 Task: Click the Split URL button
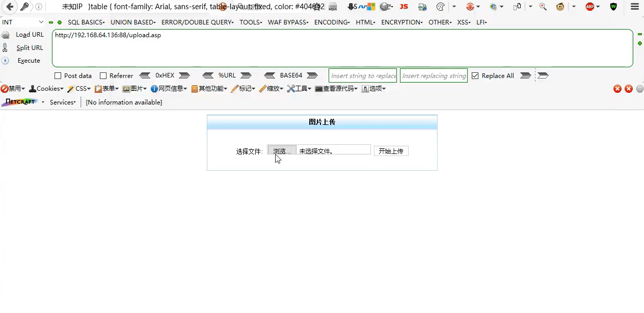click(x=23, y=47)
